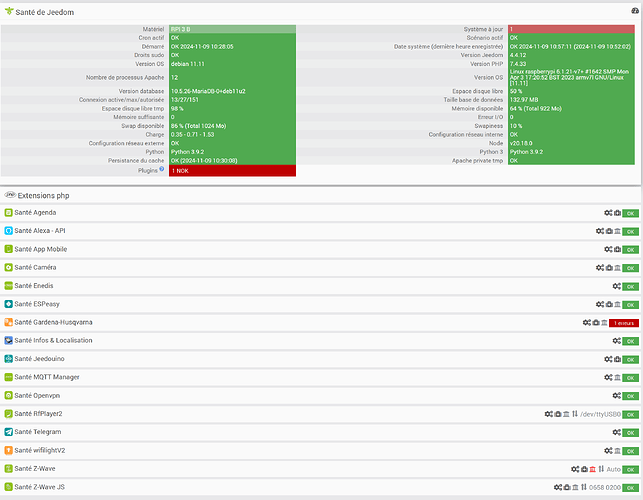Click the gears icon in Santé Z-Wave JS row
The height and width of the screenshot is (500, 643).
coord(558,487)
